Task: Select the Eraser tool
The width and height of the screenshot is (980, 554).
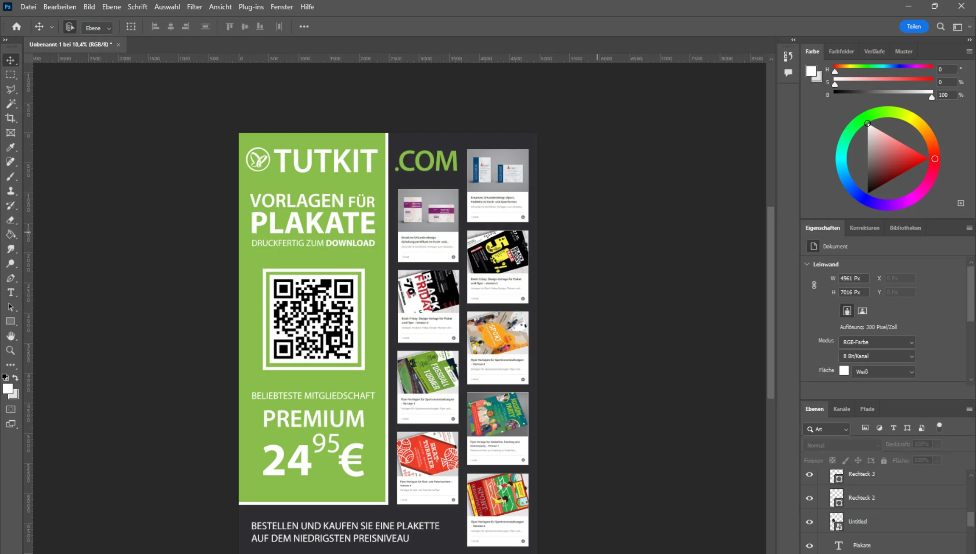Action: 11,220
